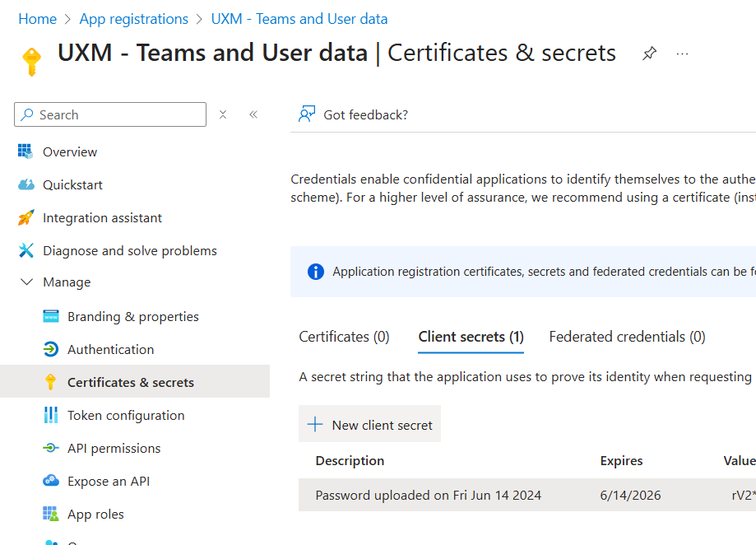Navigate to App registrations breadcrumb
This screenshot has height=545, width=756.
(134, 18)
